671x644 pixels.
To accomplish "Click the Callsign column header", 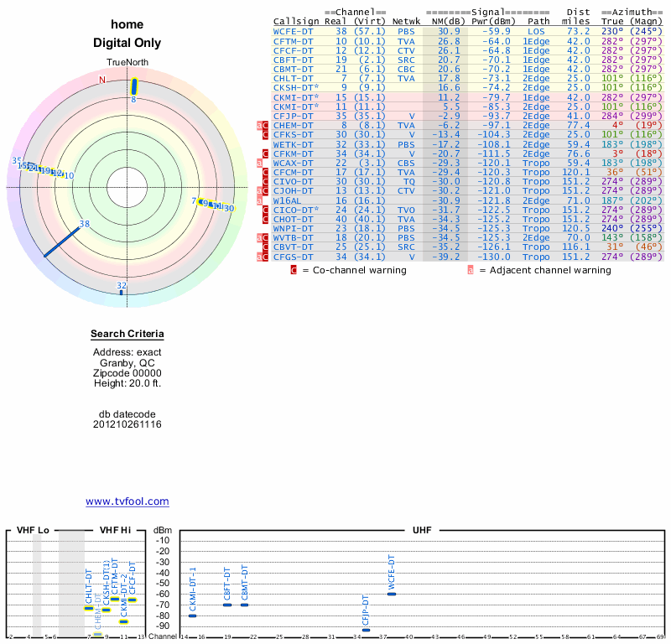I will click(296, 22).
